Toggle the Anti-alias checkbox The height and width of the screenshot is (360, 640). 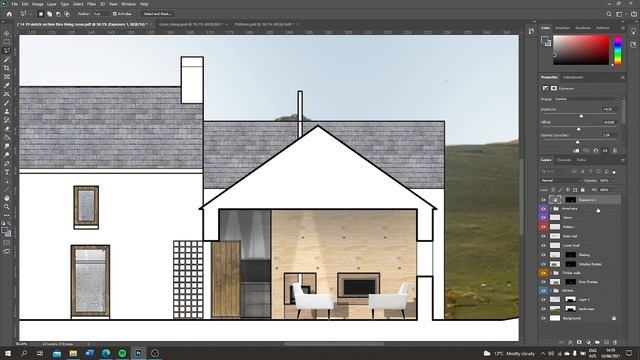(x=115, y=14)
